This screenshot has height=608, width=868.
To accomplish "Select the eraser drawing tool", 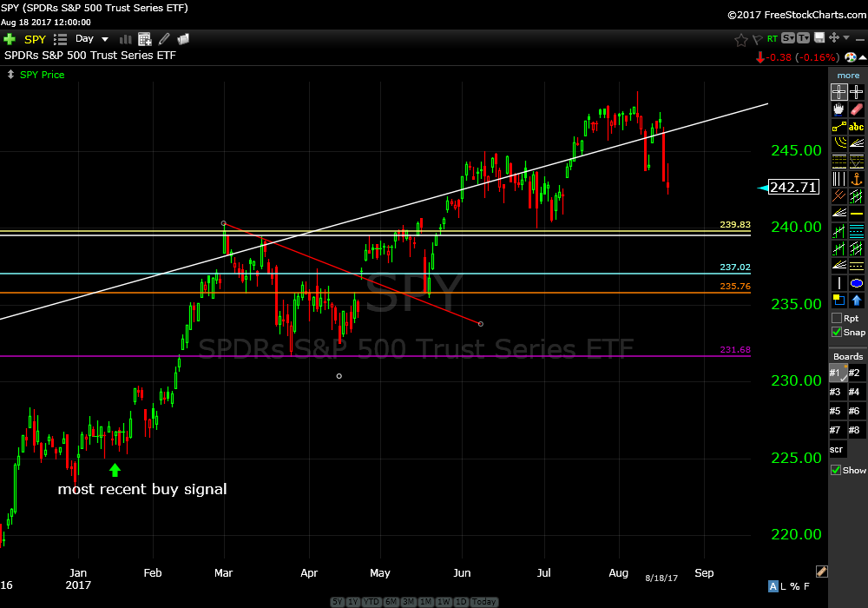I will click(x=857, y=109).
